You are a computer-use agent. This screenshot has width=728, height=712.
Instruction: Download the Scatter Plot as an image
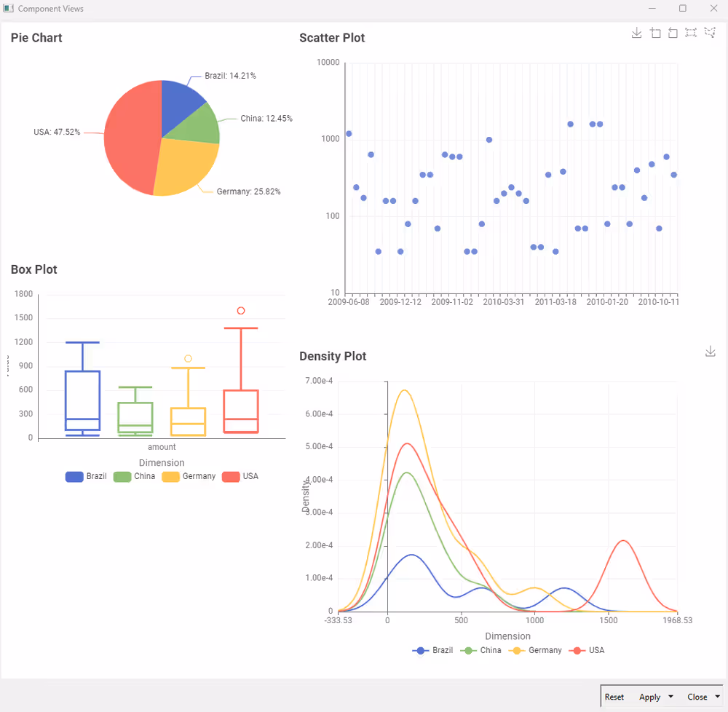coord(636,33)
